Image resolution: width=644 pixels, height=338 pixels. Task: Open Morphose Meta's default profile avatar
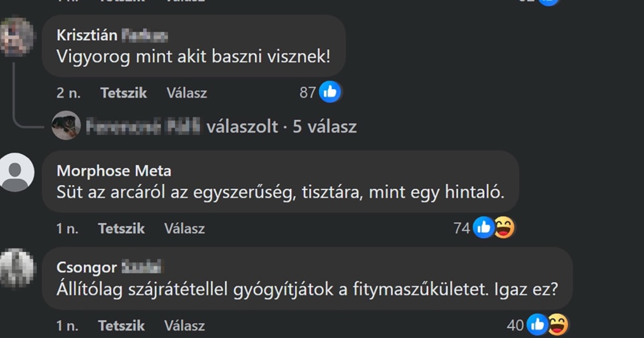(x=17, y=172)
